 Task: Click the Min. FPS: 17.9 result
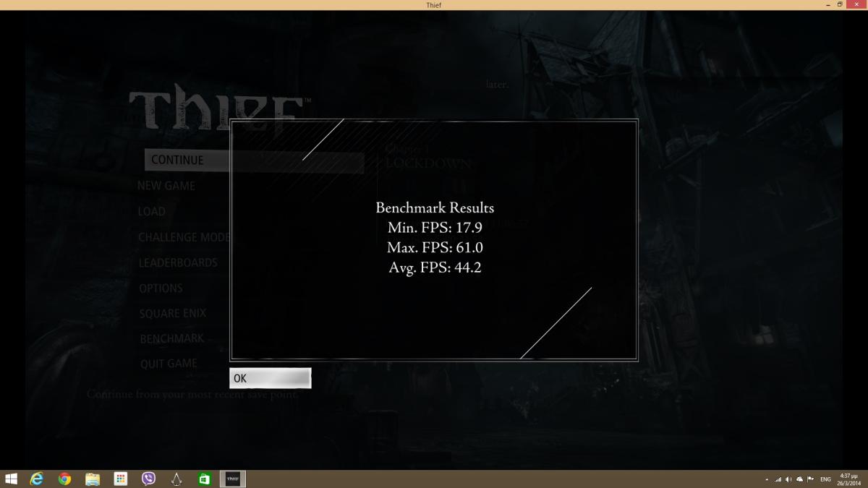point(435,228)
